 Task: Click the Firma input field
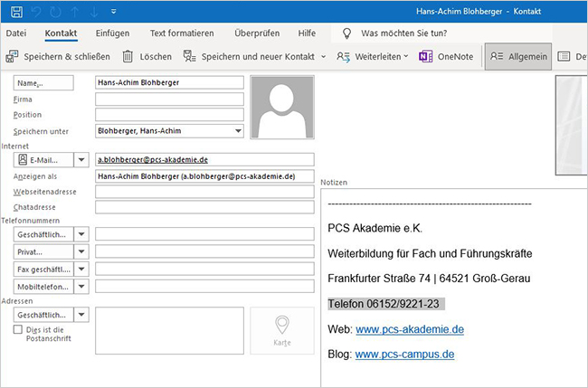[169, 99]
